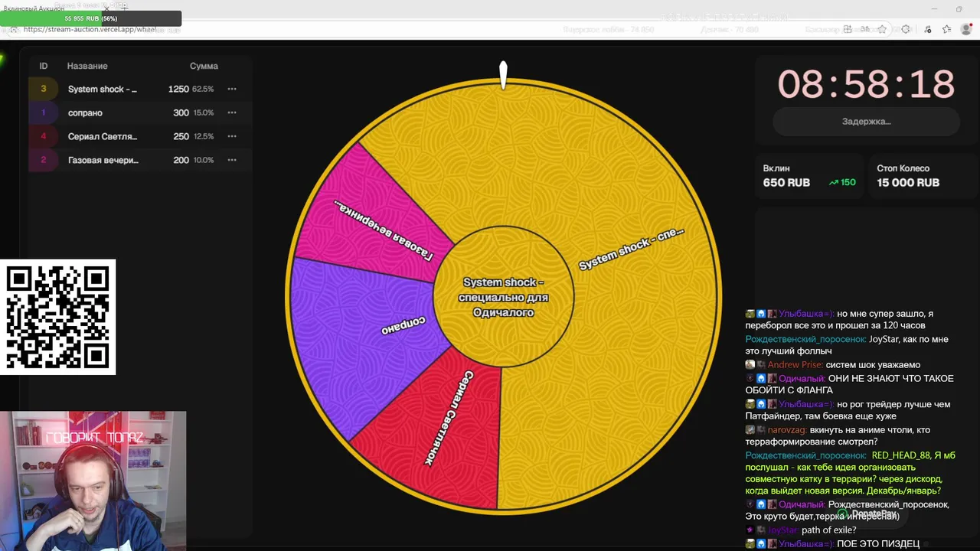Open options menu for сопрано row
Image resolution: width=980 pixels, height=551 pixels.
[232, 112]
